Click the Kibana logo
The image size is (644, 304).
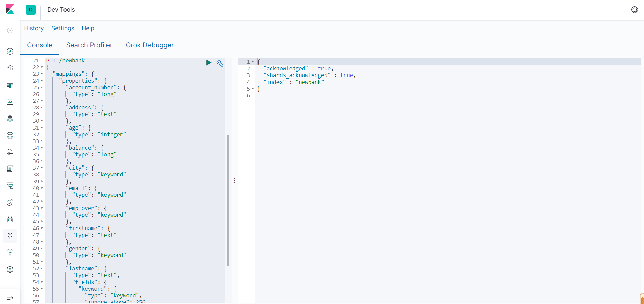(10, 10)
